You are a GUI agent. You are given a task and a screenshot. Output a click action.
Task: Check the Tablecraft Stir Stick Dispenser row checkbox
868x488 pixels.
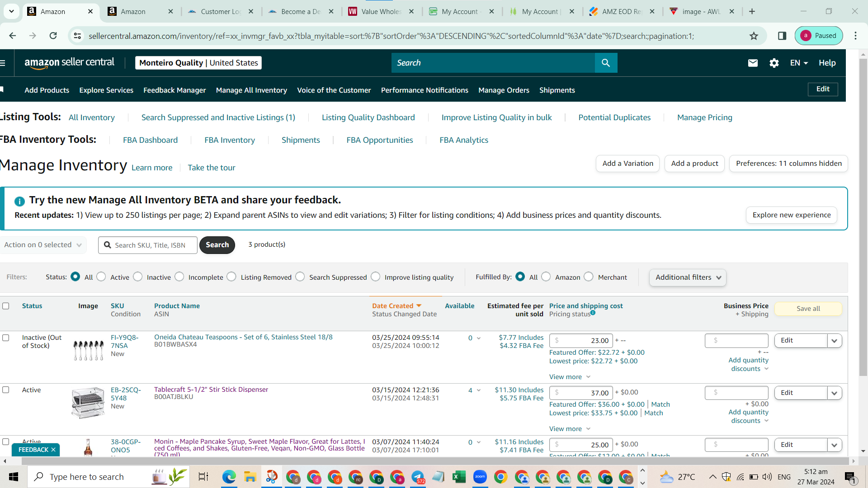[x=6, y=389]
